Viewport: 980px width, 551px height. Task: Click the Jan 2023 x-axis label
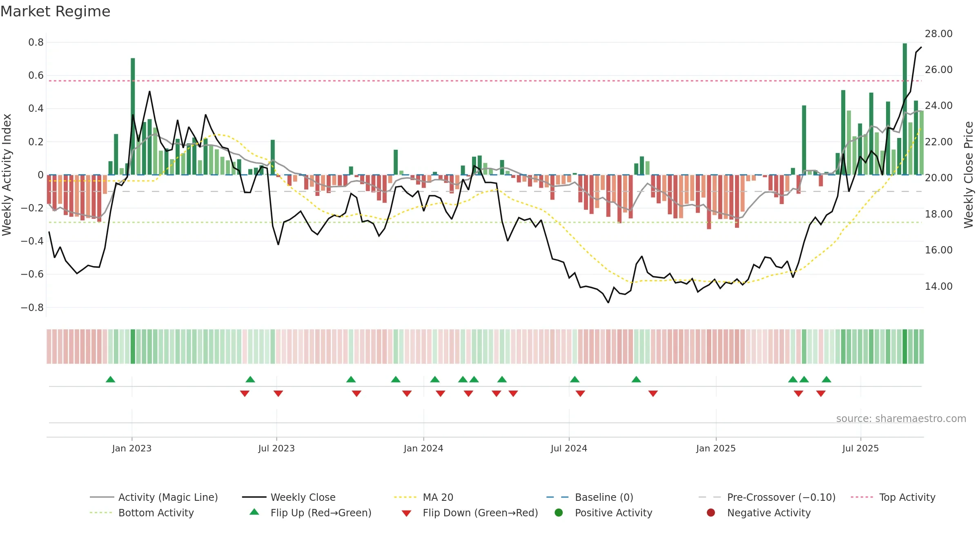(132, 448)
